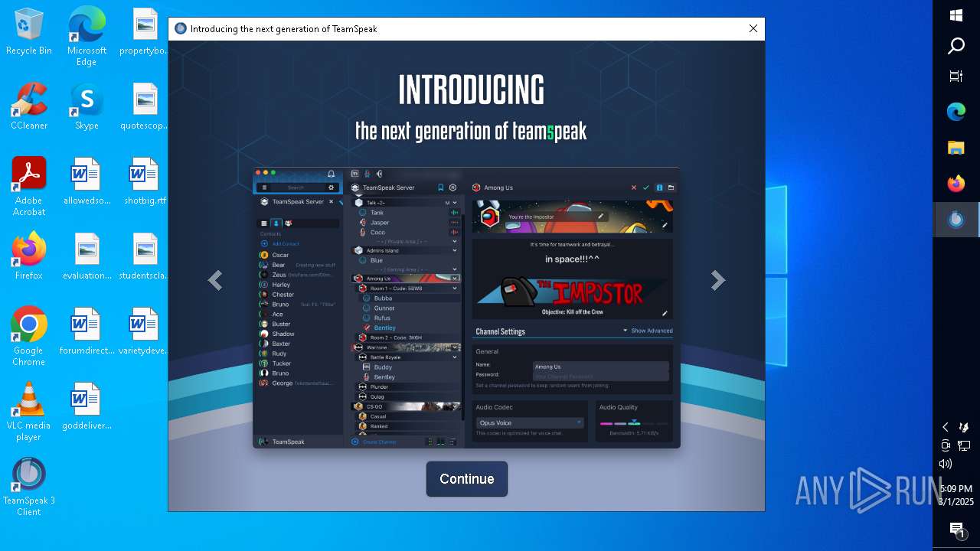Select studentscla... image file on desktop
This screenshot has height=551, width=980.
click(x=145, y=256)
